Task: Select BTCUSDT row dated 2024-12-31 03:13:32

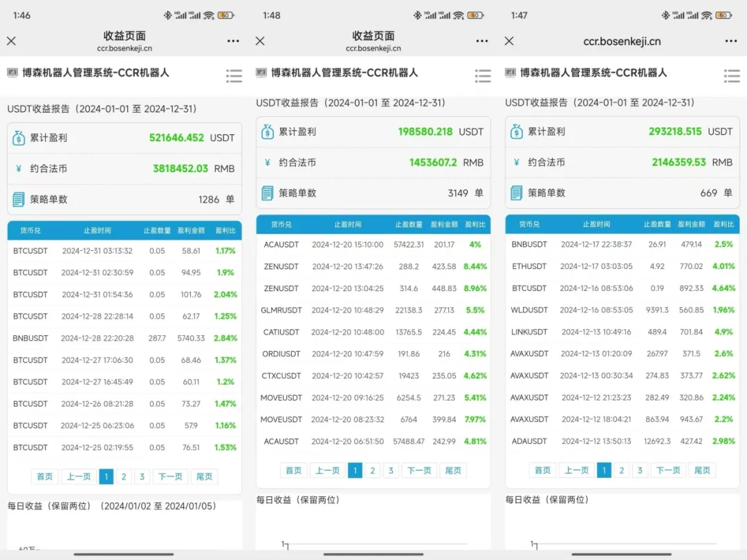Action: pos(124,251)
